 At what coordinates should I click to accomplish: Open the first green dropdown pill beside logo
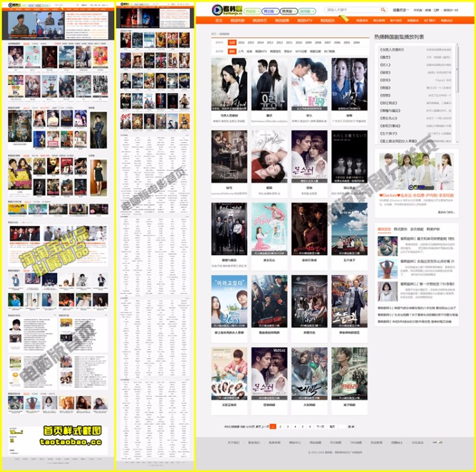[x=252, y=11]
